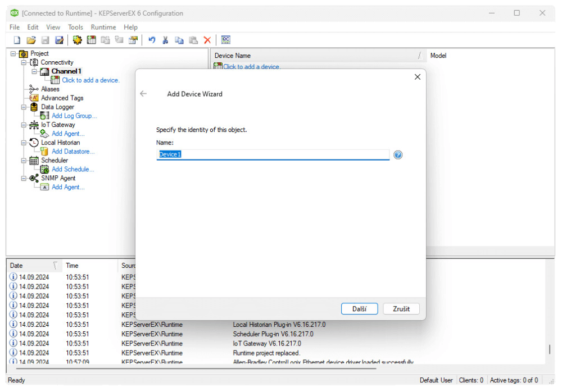Click the Další button in the wizard

(359, 308)
